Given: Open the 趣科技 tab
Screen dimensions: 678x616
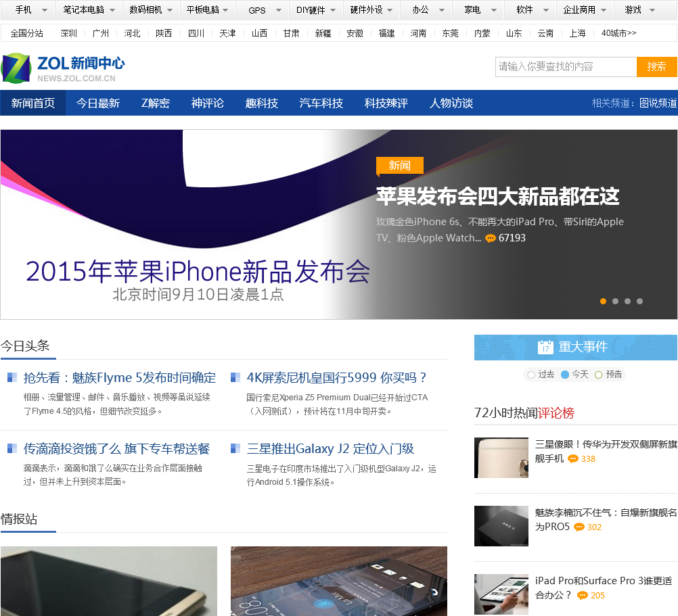Looking at the screenshot, I should pos(262,103).
